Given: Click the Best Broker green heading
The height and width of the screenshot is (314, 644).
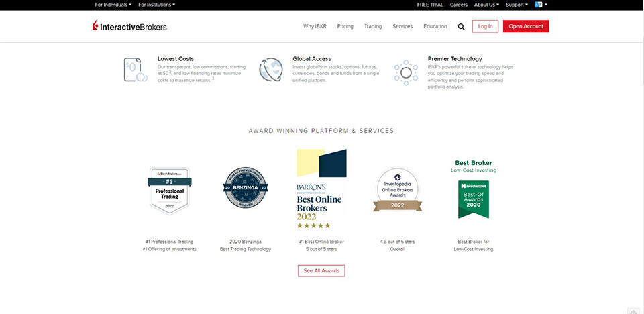Looking at the screenshot, I should pos(474,163).
